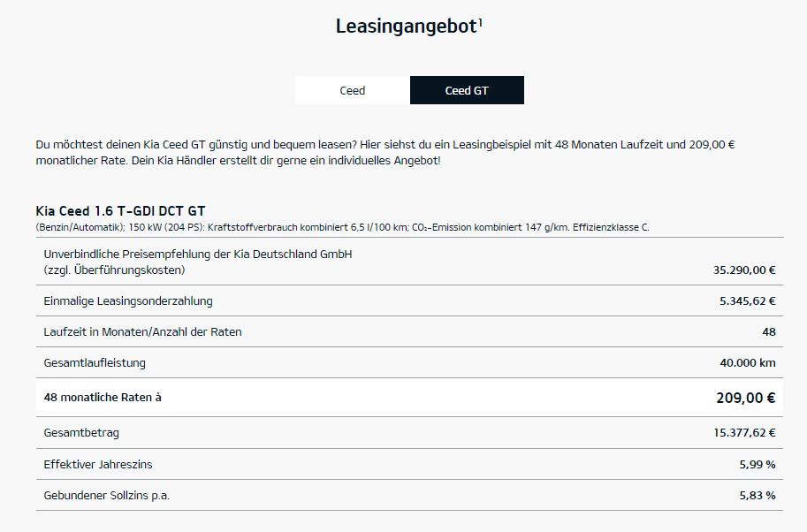Click the Gesamtlaufleistung row label
This screenshot has width=807, height=532.
click(x=95, y=362)
